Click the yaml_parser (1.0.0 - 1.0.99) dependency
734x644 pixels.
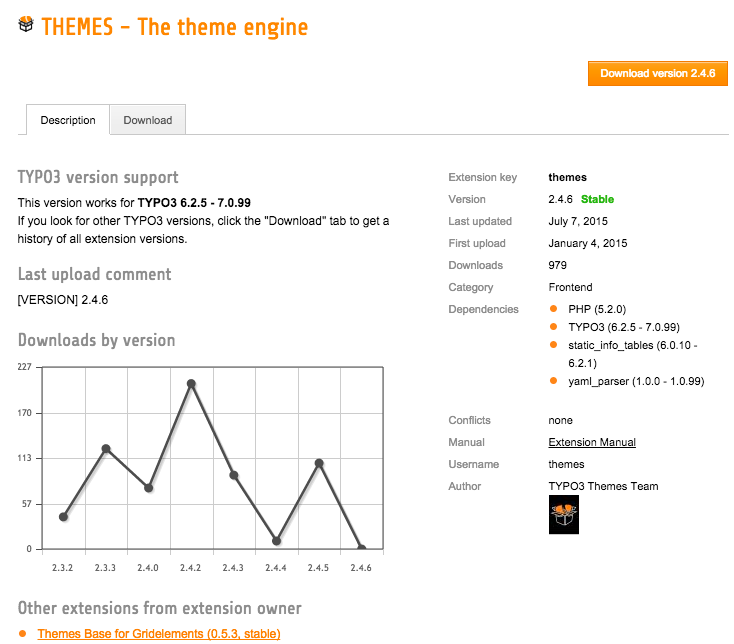[636, 381]
